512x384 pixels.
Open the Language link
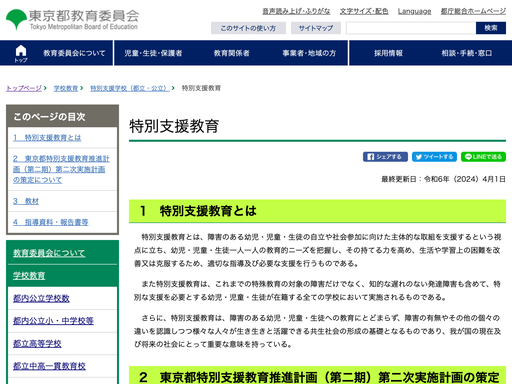click(414, 11)
